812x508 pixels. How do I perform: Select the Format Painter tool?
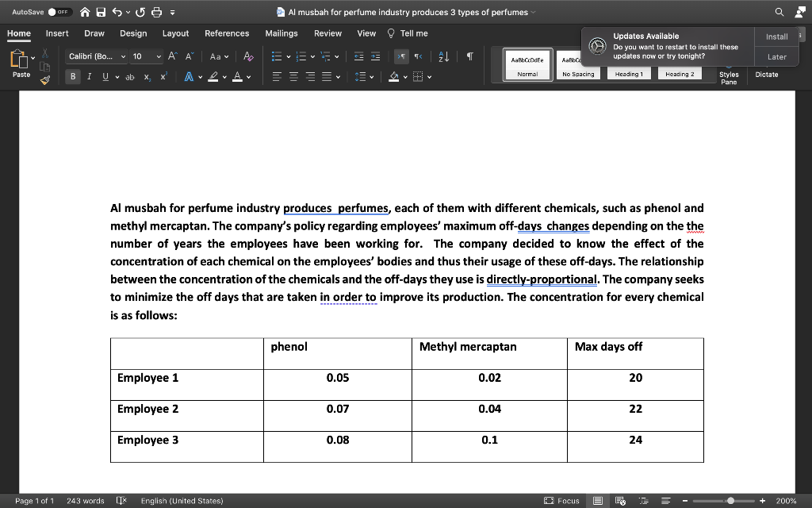45,79
